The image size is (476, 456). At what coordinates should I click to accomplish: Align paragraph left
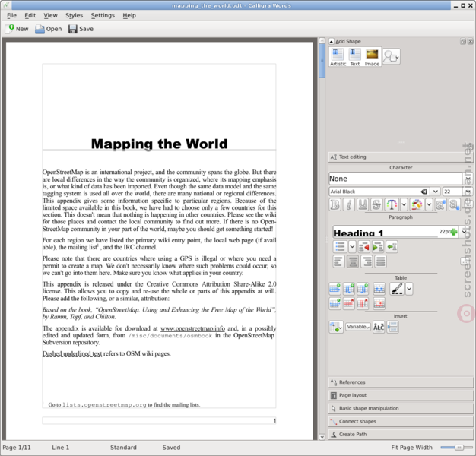339,261
